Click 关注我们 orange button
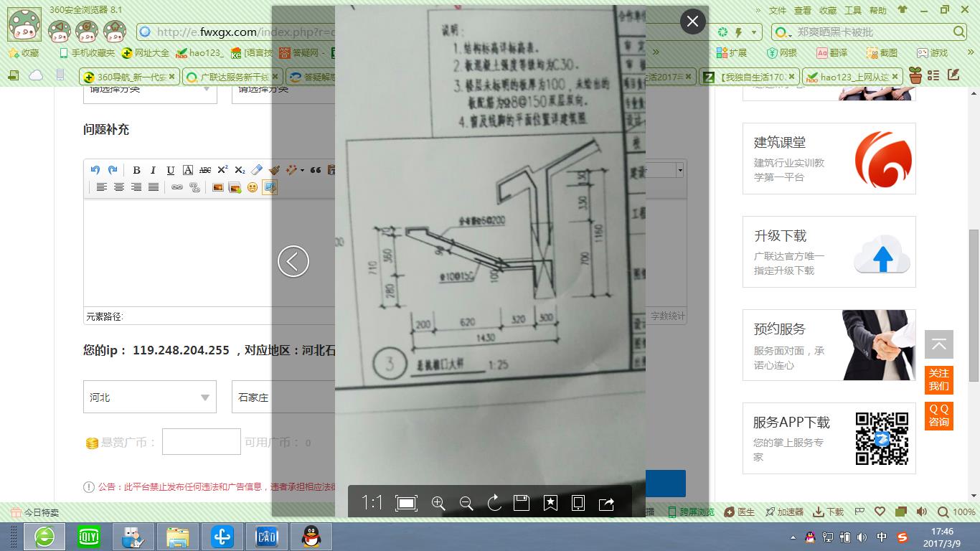The image size is (980, 551). pyautogui.click(x=939, y=380)
